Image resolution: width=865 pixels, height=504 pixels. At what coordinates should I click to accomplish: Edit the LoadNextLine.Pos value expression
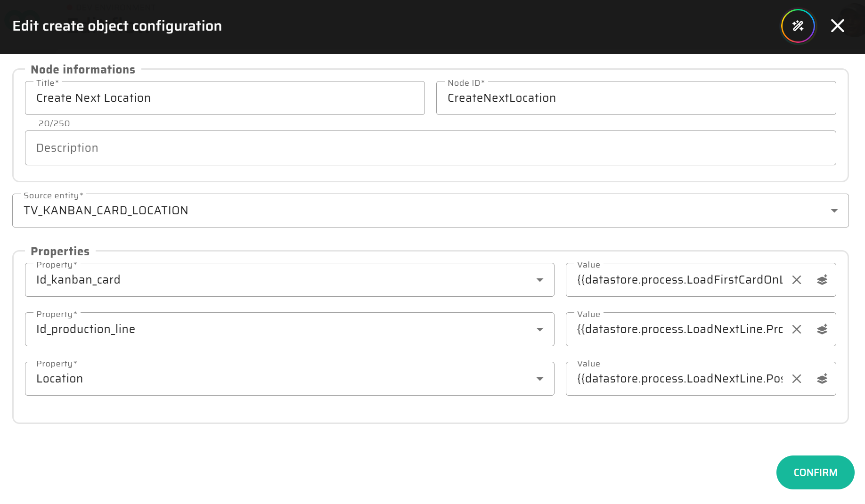point(679,379)
